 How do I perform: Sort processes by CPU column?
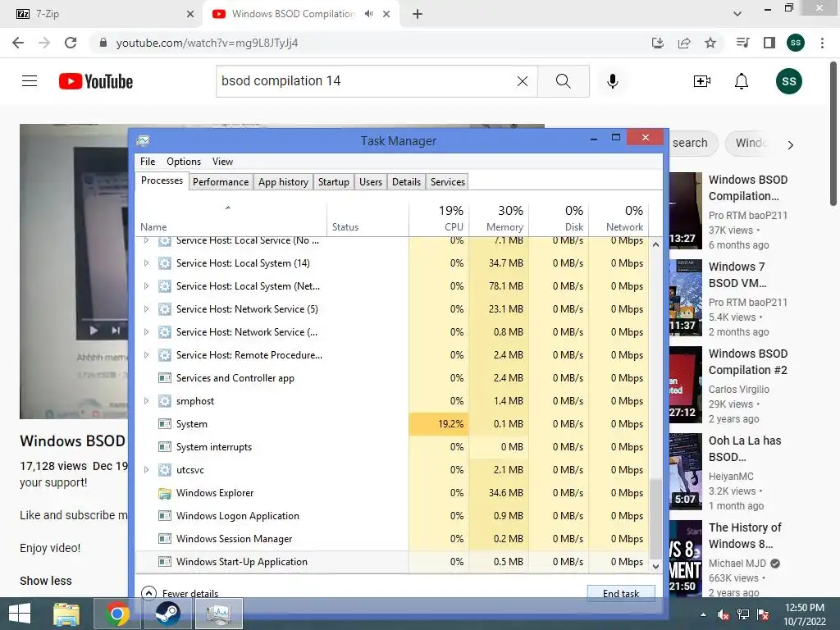[440, 218]
